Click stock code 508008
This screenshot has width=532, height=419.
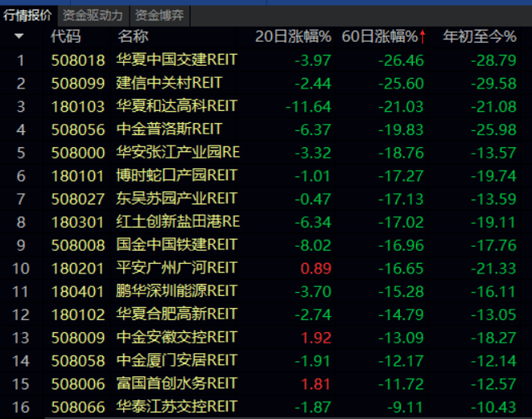(78, 245)
